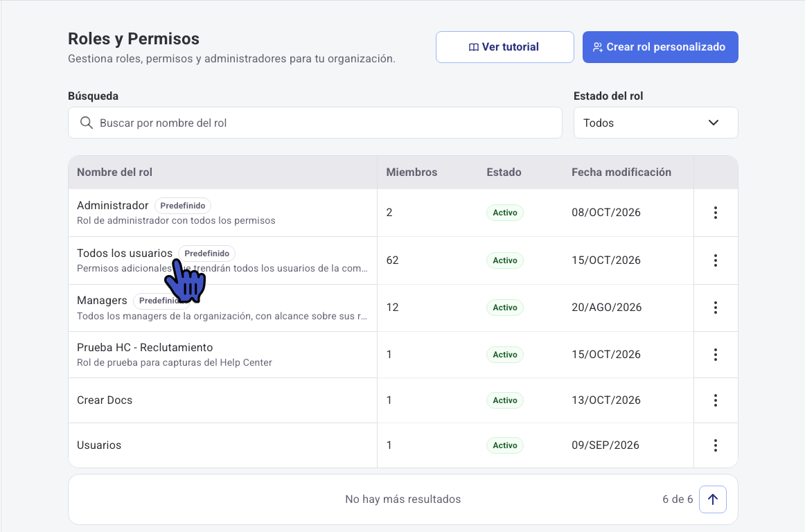Image resolution: width=805 pixels, height=532 pixels.
Task: Click the '6 de 6' result counter
Action: click(x=677, y=499)
